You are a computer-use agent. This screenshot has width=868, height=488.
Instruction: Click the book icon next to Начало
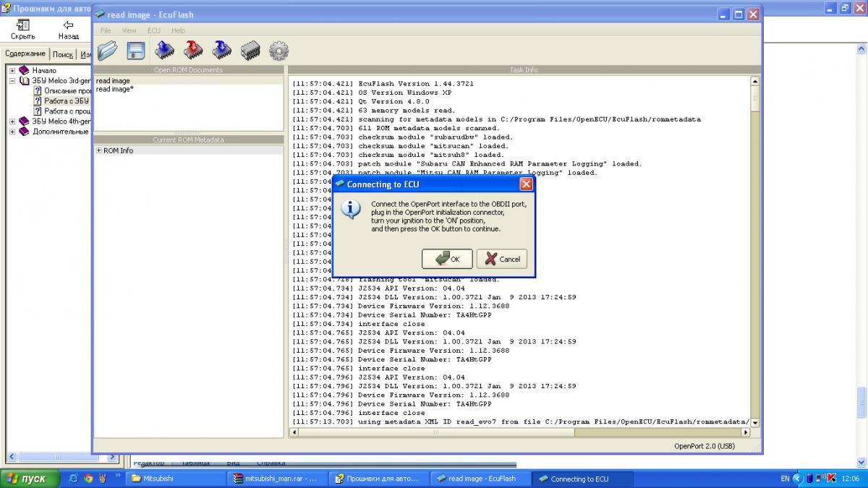[25, 70]
